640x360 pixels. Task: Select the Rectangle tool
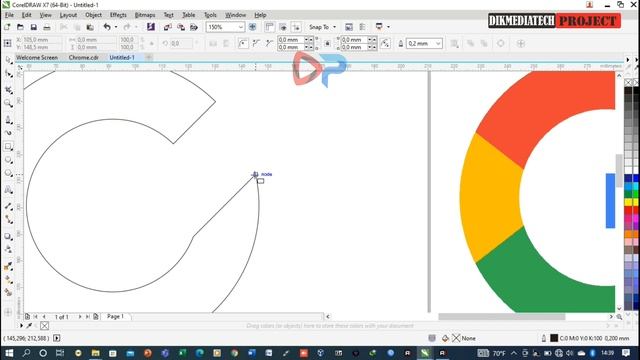tap(8, 147)
